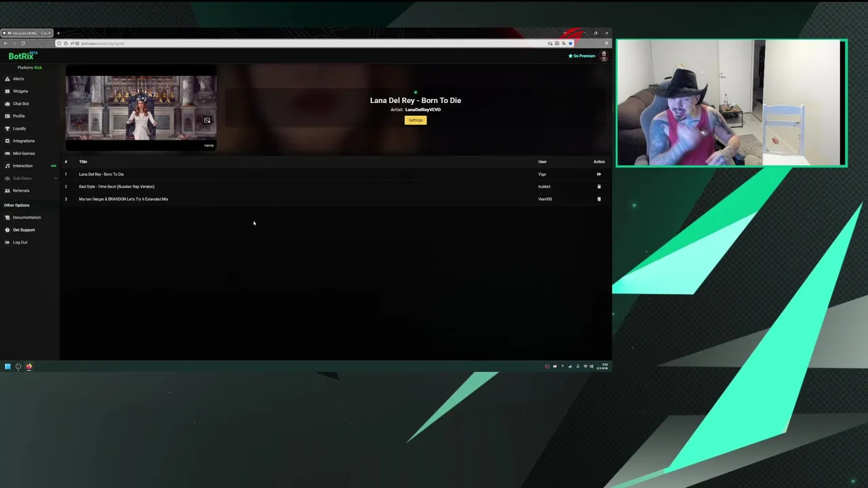Go to Chat Bot settings

point(20,104)
